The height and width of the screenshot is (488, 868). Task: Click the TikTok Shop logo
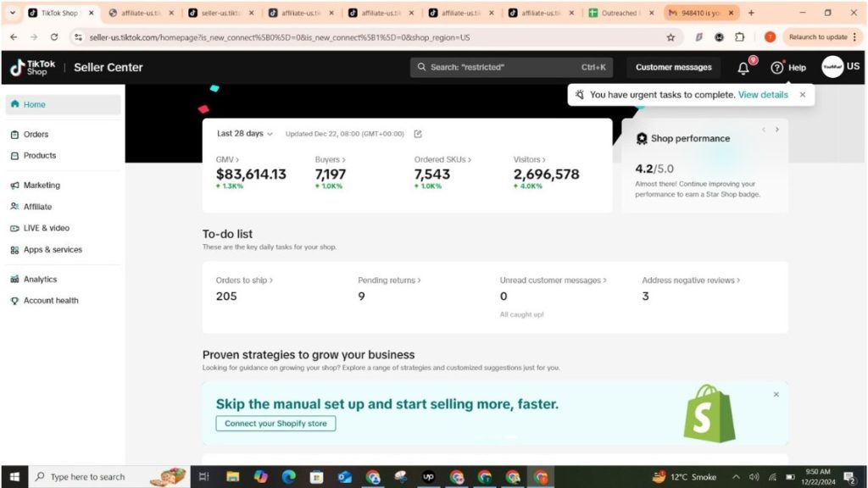click(32, 68)
